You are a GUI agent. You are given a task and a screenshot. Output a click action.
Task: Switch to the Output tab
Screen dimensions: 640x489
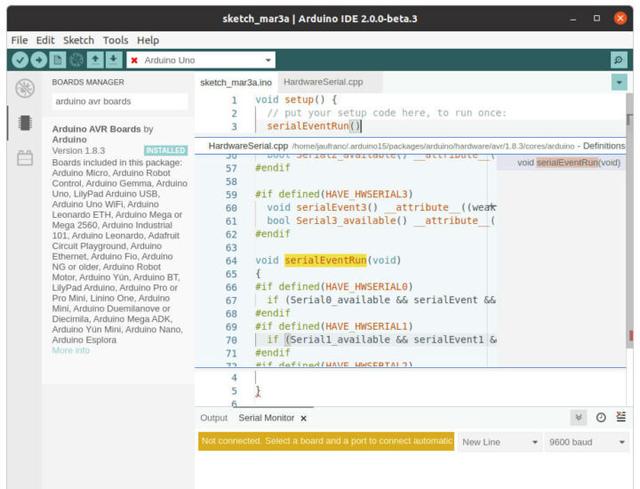pos(214,418)
